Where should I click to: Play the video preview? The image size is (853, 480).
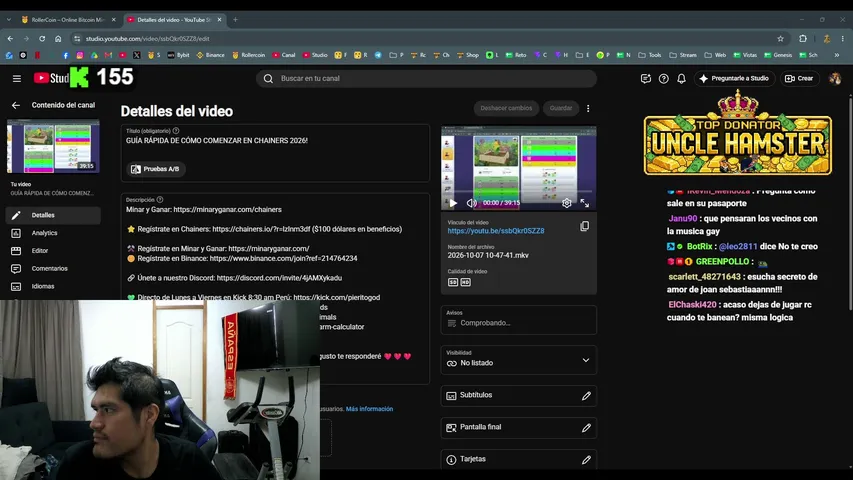[453, 203]
